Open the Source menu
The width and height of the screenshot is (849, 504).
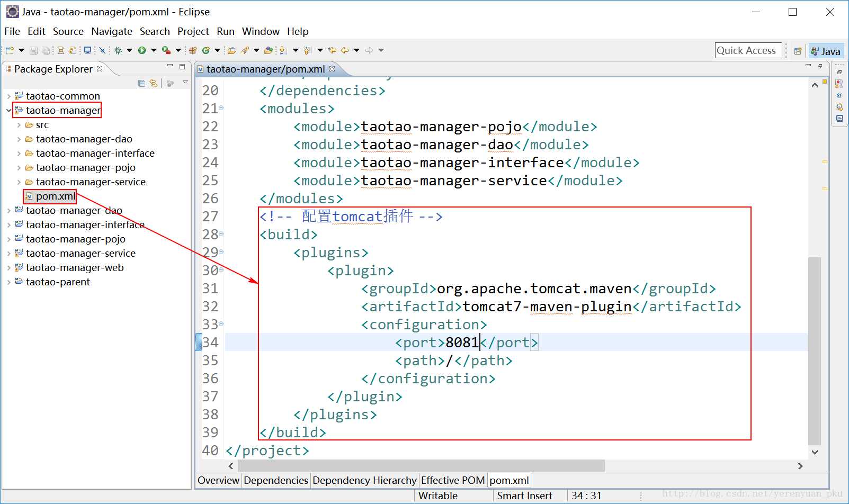point(68,31)
